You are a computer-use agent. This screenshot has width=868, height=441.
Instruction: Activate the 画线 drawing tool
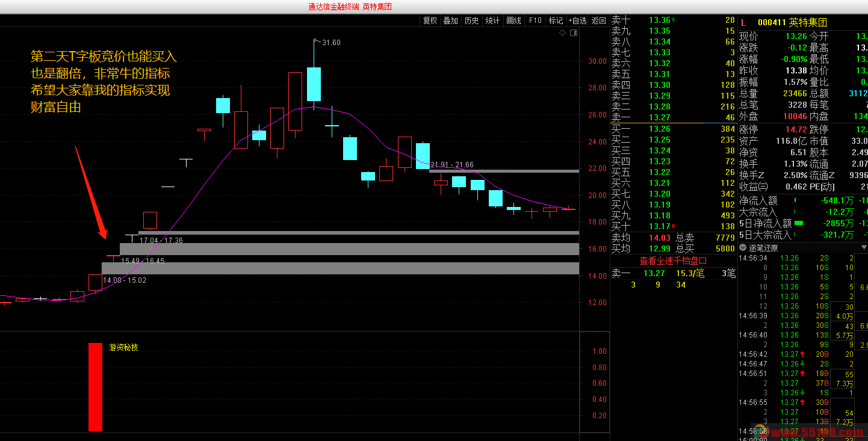point(513,20)
